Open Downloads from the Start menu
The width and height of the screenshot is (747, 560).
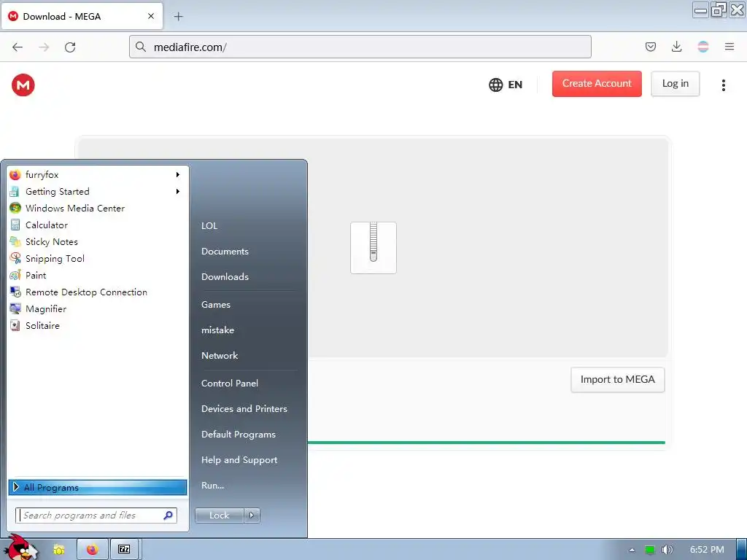[x=225, y=276]
